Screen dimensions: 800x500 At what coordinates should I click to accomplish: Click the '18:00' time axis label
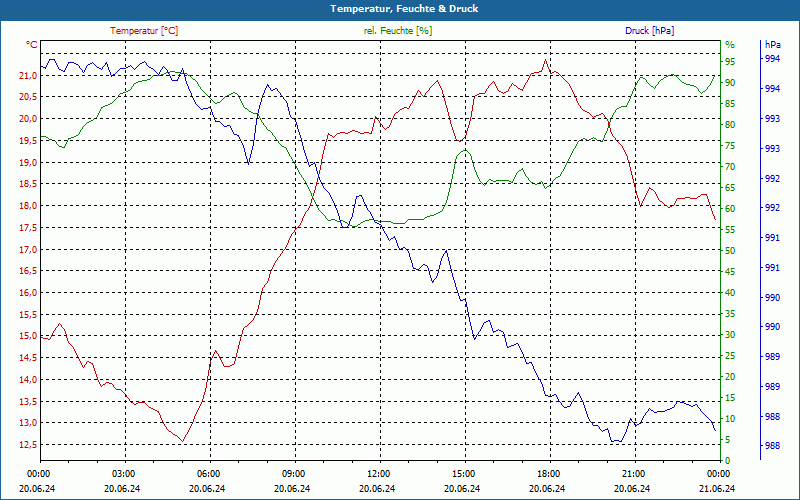(x=547, y=473)
